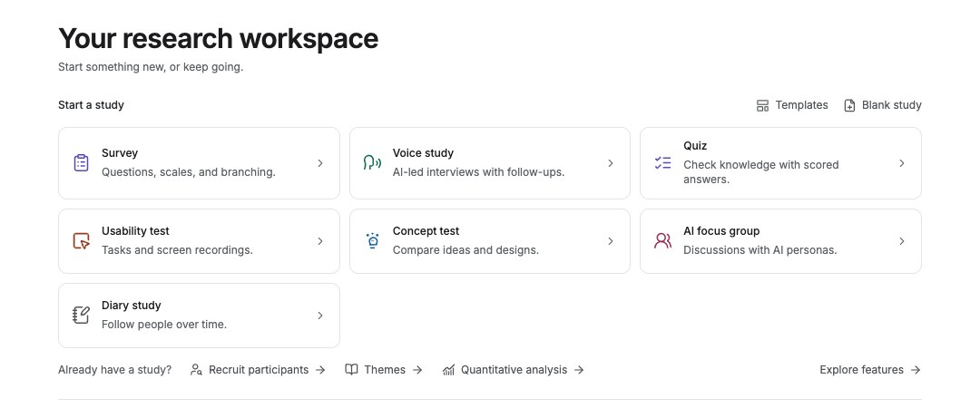The height and width of the screenshot is (418, 980).
Task: Open Quantitative analysis link
Action: coord(513,370)
